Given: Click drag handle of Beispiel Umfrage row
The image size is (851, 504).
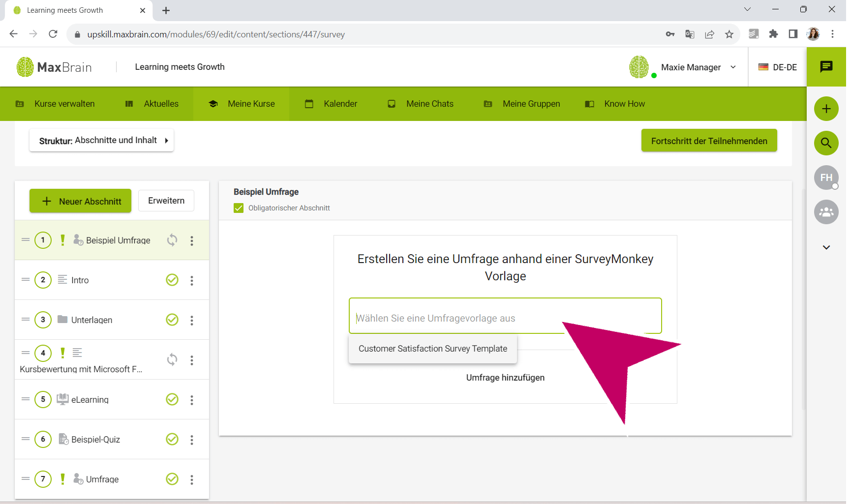Looking at the screenshot, I should [x=26, y=239].
